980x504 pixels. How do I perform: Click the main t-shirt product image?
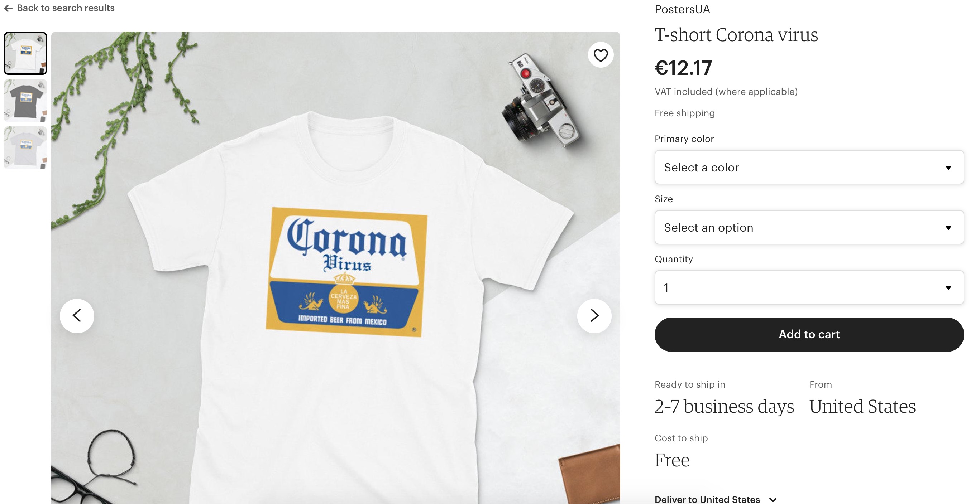(335, 268)
